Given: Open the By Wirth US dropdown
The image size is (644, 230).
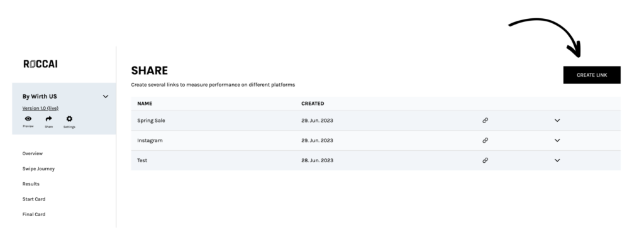Looking at the screenshot, I should (x=106, y=97).
